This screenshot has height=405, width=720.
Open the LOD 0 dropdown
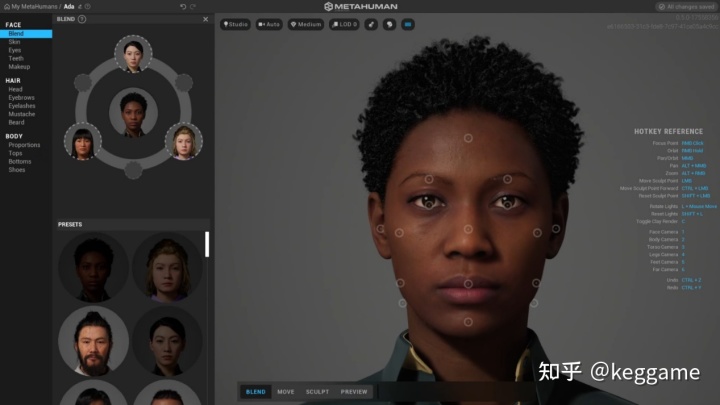click(x=344, y=24)
